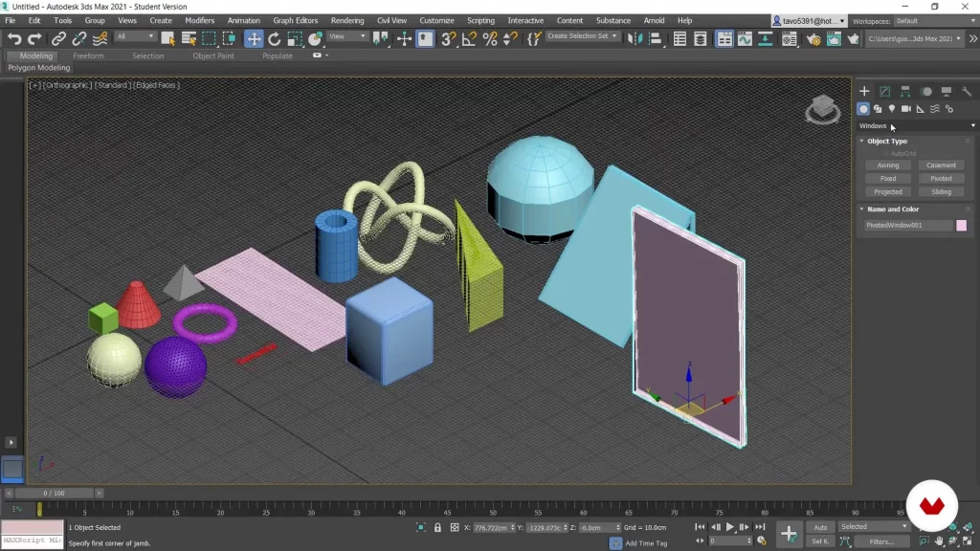Open Create Selection Set dropdown
Image resolution: width=980 pixels, height=551 pixels.
click(x=583, y=36)
